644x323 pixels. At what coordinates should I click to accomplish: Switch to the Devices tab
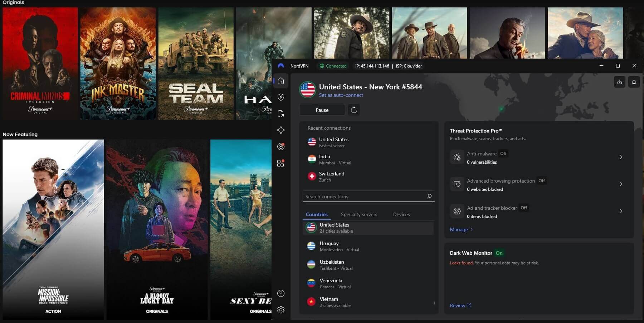coord(401,214)
